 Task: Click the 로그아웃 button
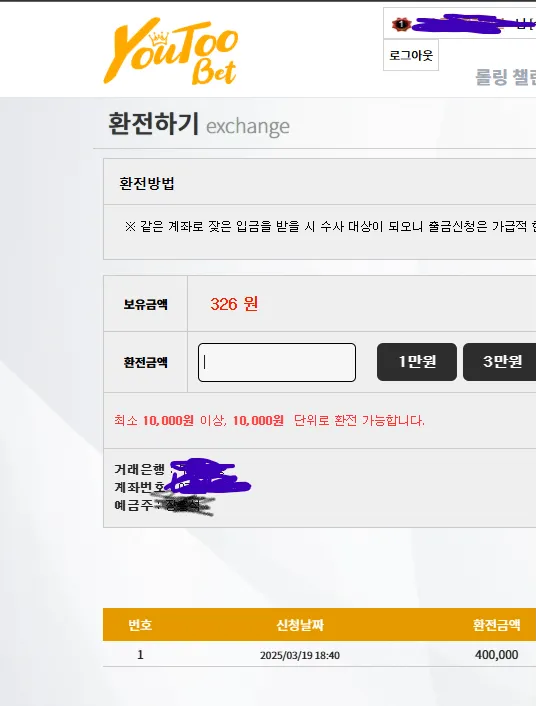tap(411, 55)
